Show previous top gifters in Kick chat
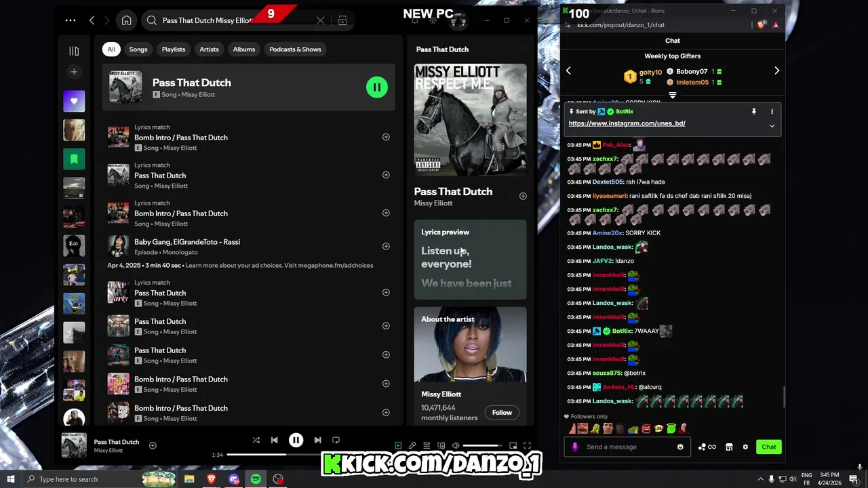This screenshot has height=488, width=868. coord(568,70)
